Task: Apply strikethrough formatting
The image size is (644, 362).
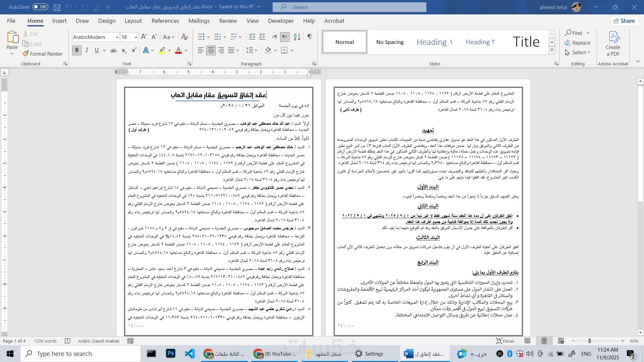Action: 113,51
